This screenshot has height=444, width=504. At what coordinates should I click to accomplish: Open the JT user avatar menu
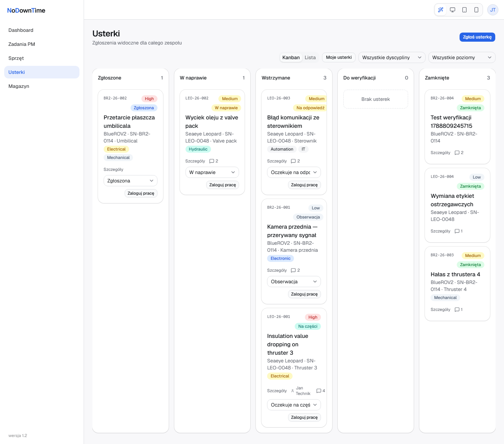493,10
